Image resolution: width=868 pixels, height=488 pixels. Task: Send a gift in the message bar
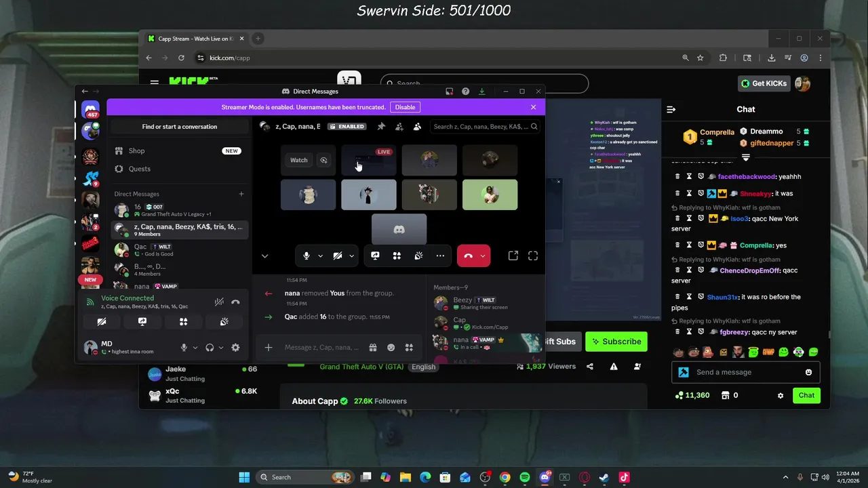(373, 348)
